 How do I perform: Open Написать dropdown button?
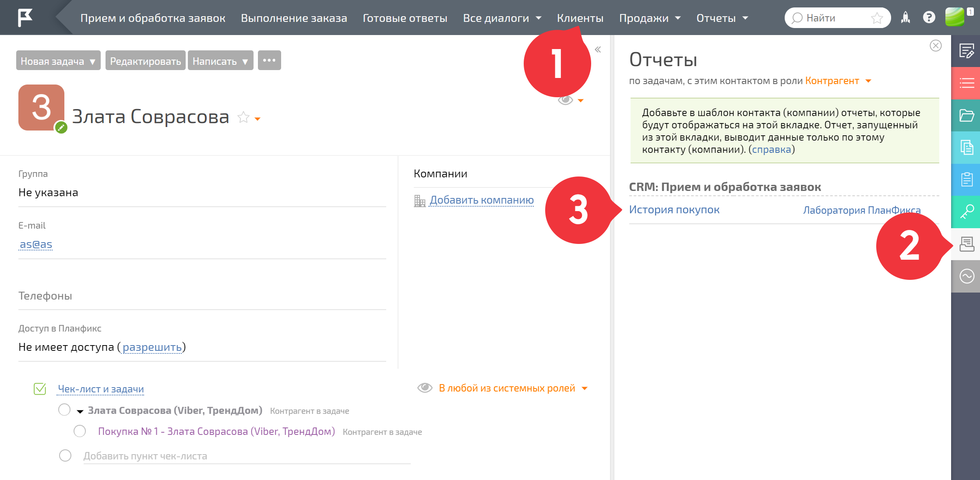tap(220, 61)
